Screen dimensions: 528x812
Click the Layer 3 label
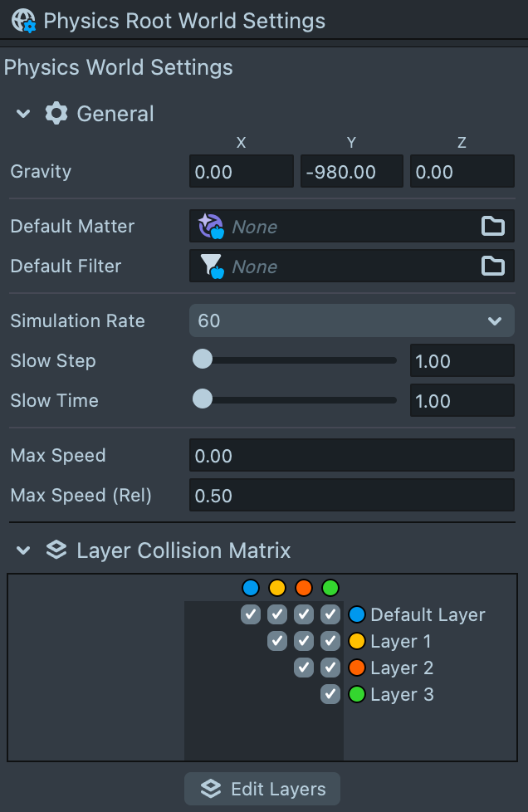click(402, 694)
